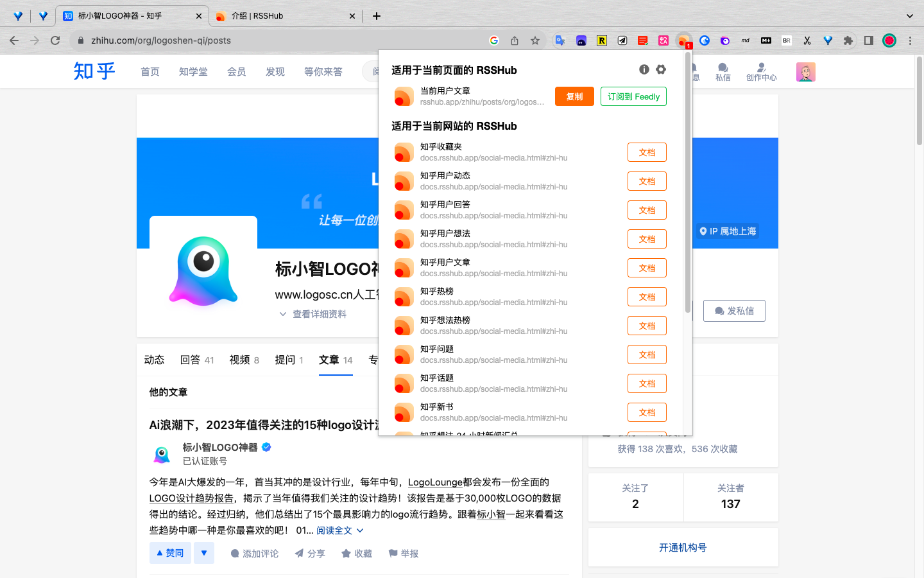Click the pink translate extension icon
924x578 pixels.
[x=663, y=40]
